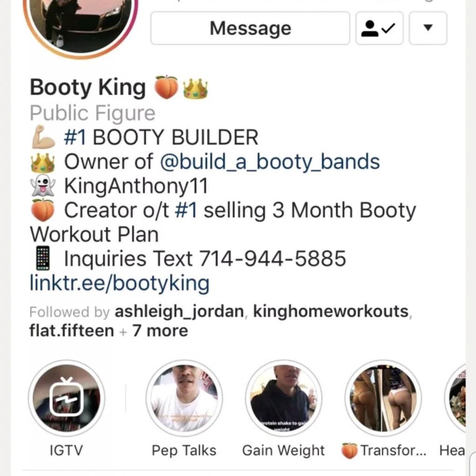The width and height of the screenshot is (476, 476).
Task: View follower kinghomeworkouts
Action: click(x=331, y=311)
